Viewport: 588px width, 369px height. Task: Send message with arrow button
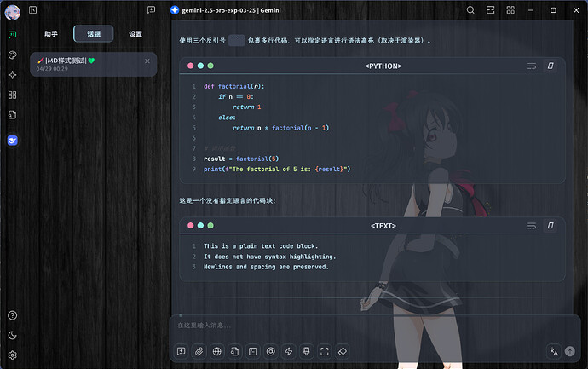coord(569,351)
